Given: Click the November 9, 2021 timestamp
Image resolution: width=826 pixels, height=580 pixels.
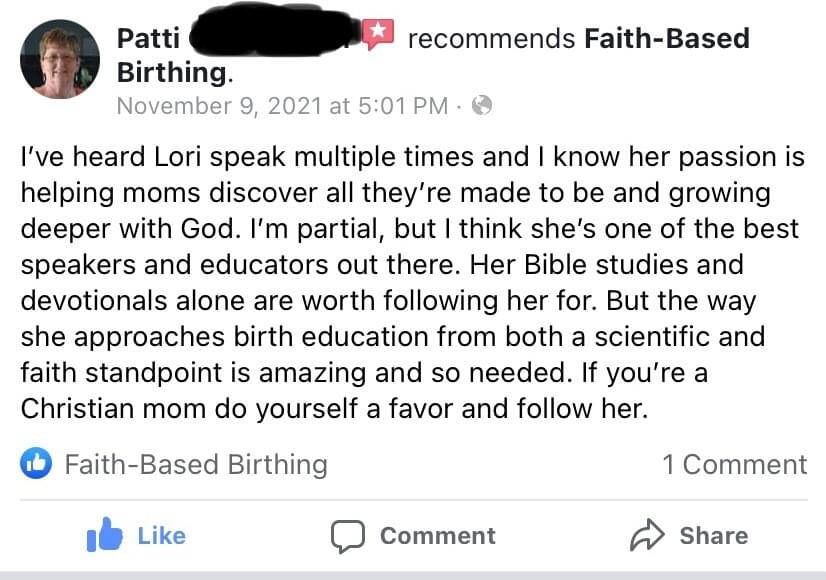Looking at the screenshot, I should (282, 106).
